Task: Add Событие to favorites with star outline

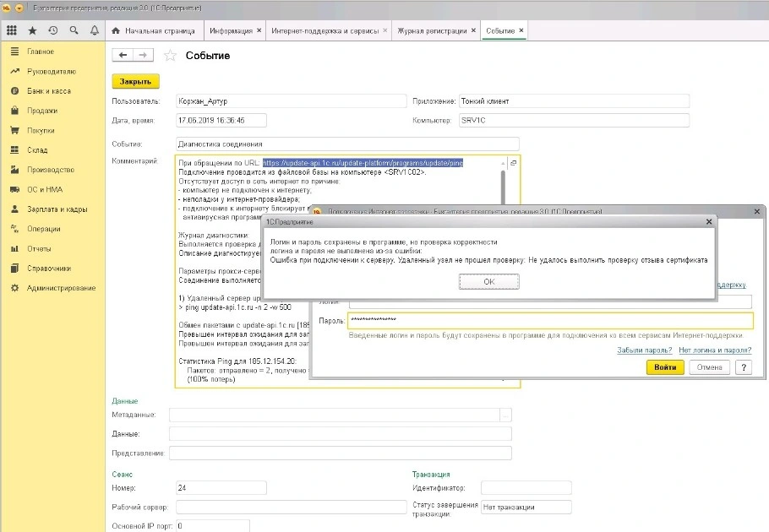Action: 170,56
